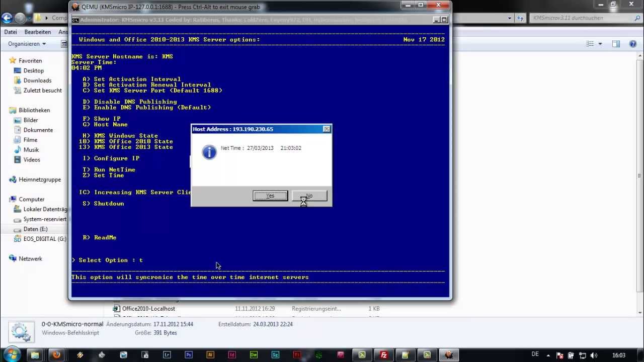The image size is (644, 362).
Task: Click Yes in the Host Address dialog
Action: (270, 196)
